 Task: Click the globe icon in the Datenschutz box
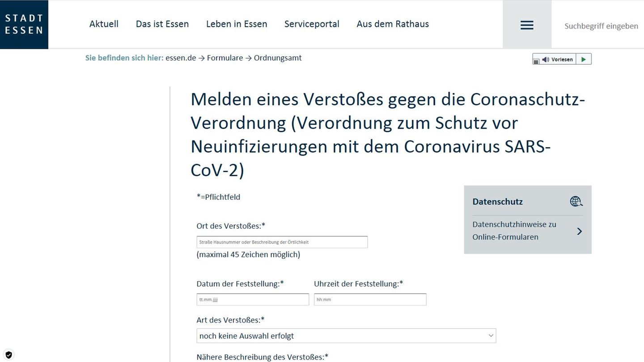click(576, 202)
